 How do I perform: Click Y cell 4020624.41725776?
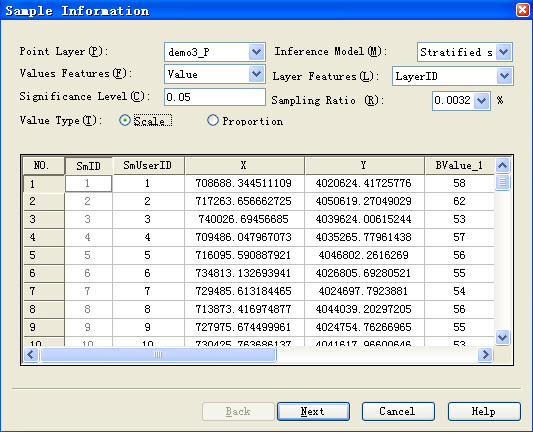(x=364, y=184)
